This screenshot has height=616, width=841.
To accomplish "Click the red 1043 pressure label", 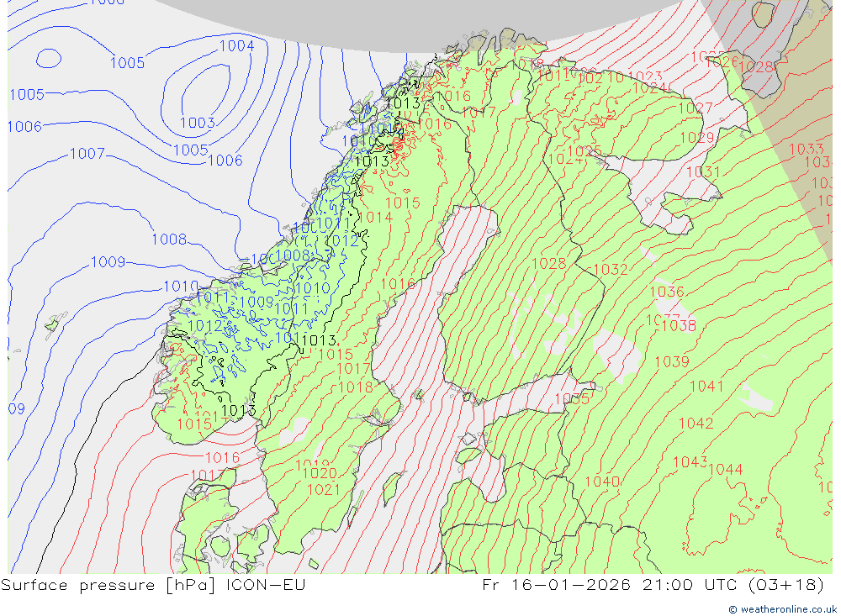I will point(690,462).
